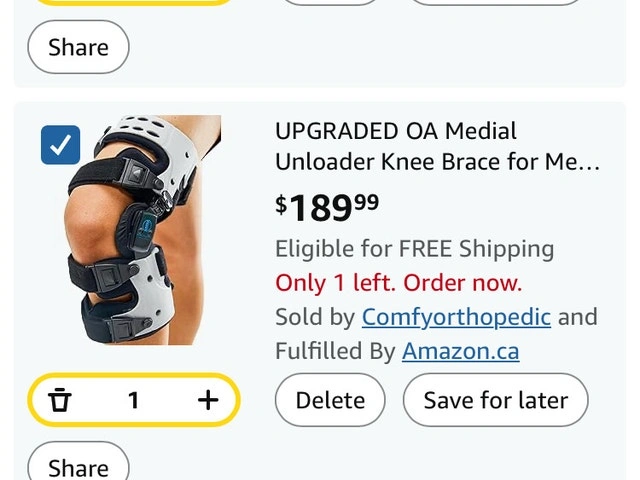Viewport: 640px width, 480px height.
Task: Follow the Amazon.ca fulfillment link
Action: 460,351
